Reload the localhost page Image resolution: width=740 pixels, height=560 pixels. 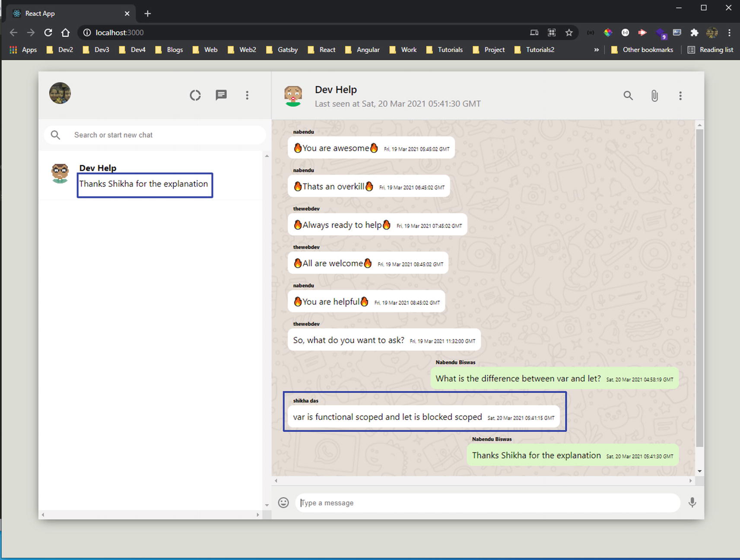point(48,32)
